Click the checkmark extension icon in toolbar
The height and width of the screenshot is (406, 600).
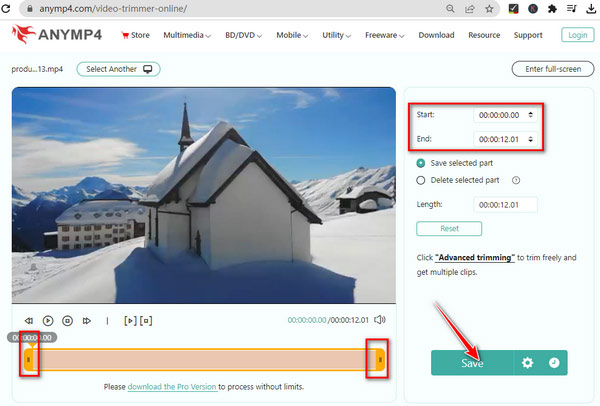point(513,8)
